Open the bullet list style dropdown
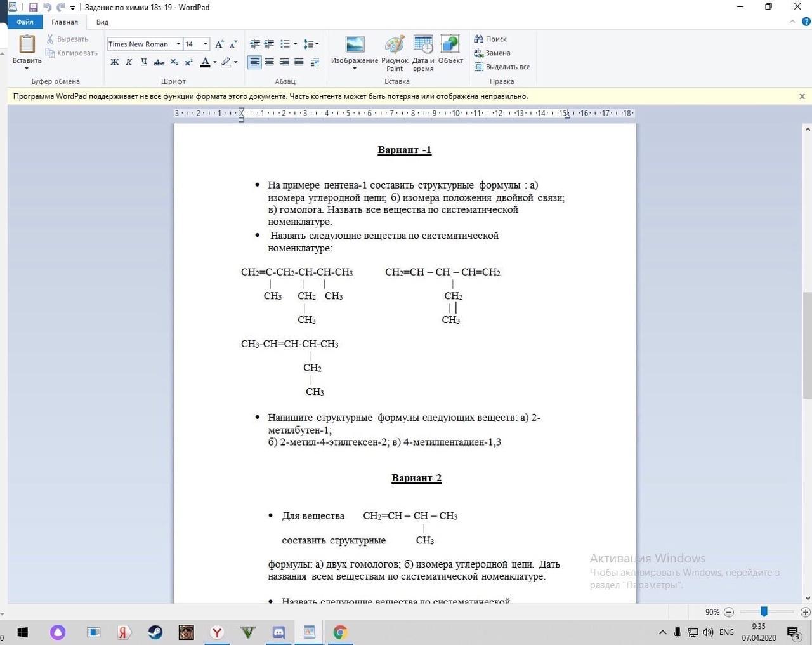Screen dimensions: 812x645 pos(296,44)
